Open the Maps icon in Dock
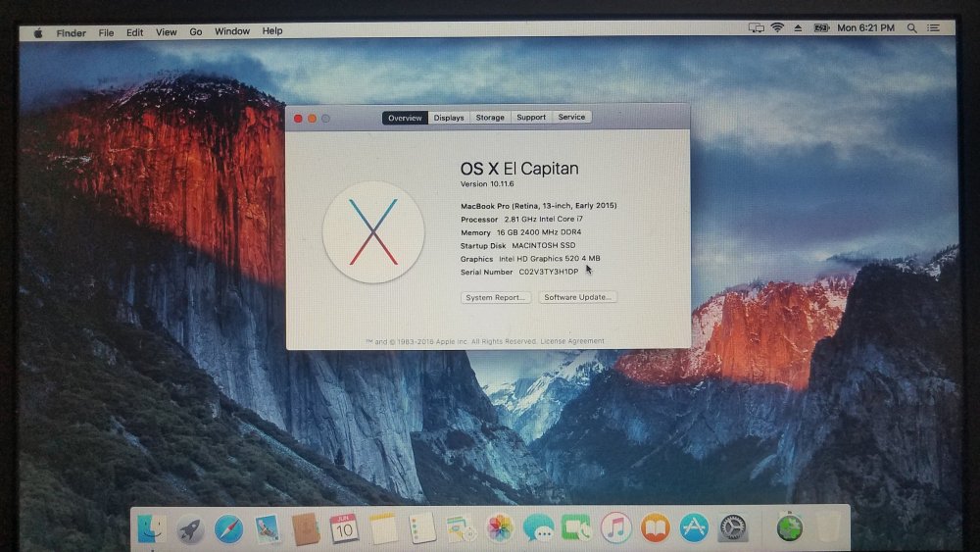The height and width of the screenshot is (552, 980). pos(461,528)
